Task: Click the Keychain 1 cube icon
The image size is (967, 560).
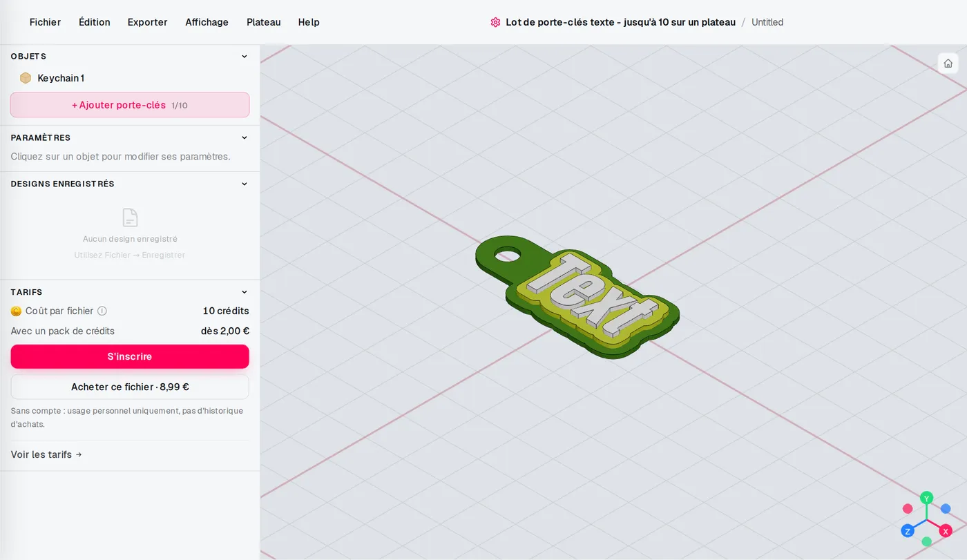Action: point(26,78)
